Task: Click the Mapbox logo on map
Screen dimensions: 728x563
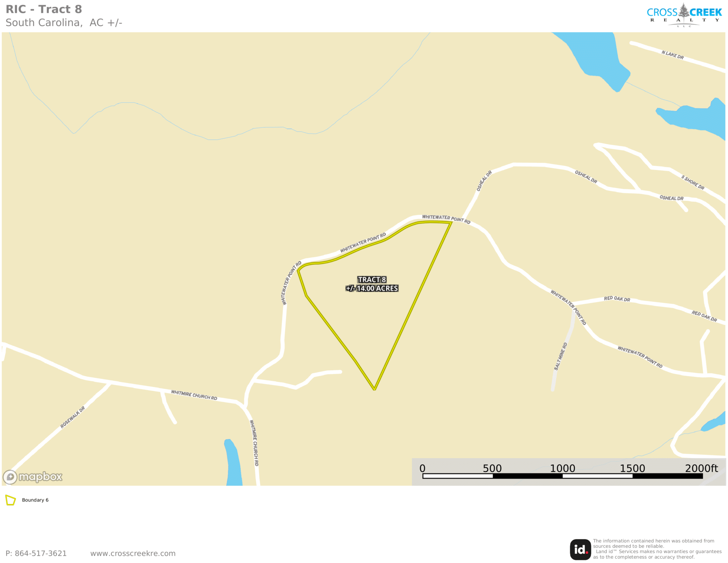Action: coord(33,477)
